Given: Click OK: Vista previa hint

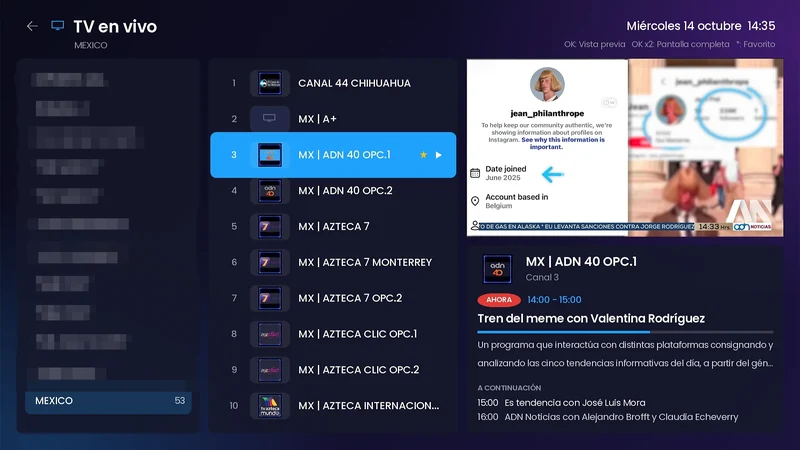Looking at the screenshot, I should click(594, 44).
